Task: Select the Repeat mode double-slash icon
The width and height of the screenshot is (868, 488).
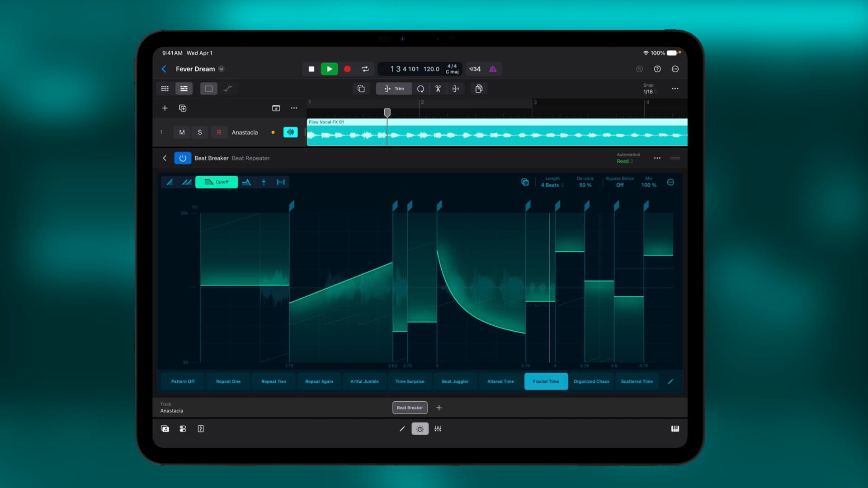Action: click(186, 182)
